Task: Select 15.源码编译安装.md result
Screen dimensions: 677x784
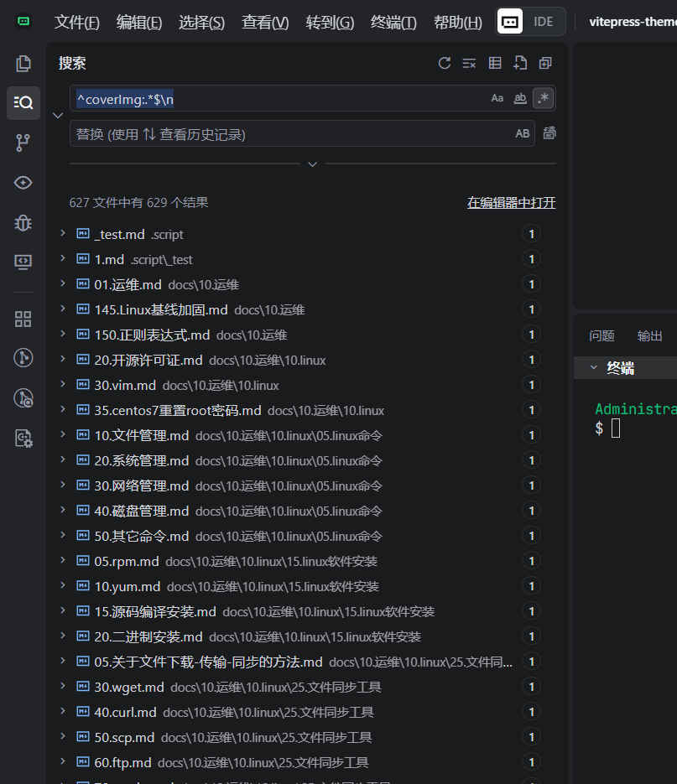Action: pyautogui.click(x=300, y=611)
